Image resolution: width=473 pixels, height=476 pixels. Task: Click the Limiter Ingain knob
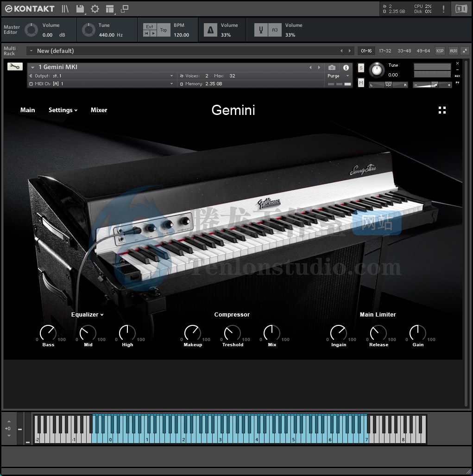pyautogui.click(x=339, y=333)
